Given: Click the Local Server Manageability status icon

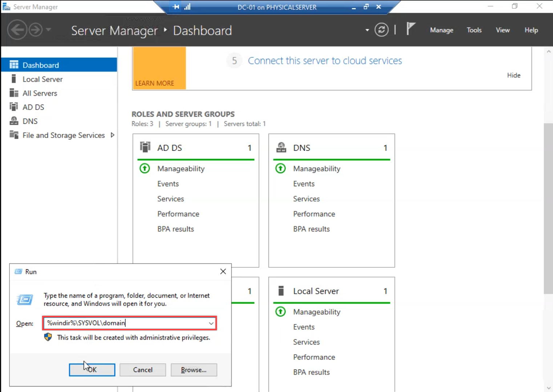Looking at the screenshot, I should tap(280, 311).
